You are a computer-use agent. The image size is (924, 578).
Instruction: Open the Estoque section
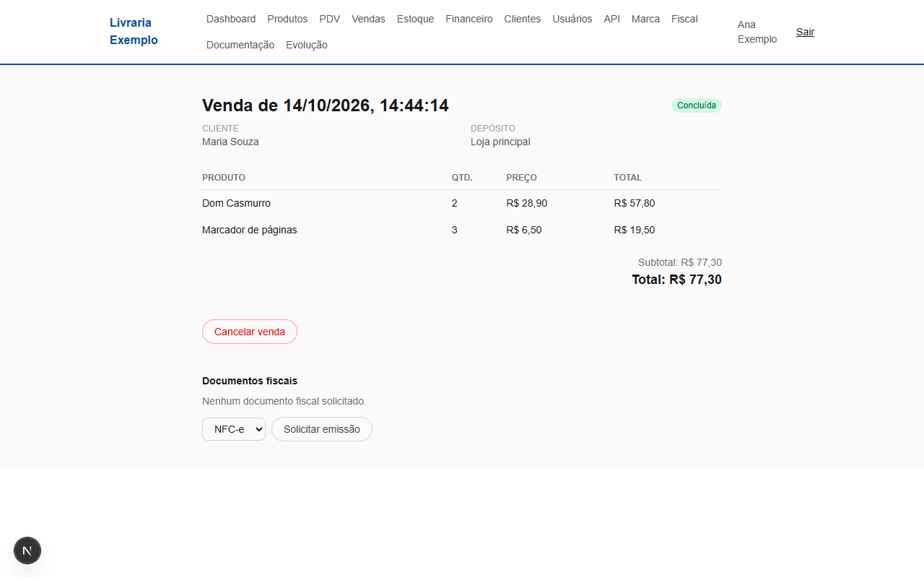point(416,19)
